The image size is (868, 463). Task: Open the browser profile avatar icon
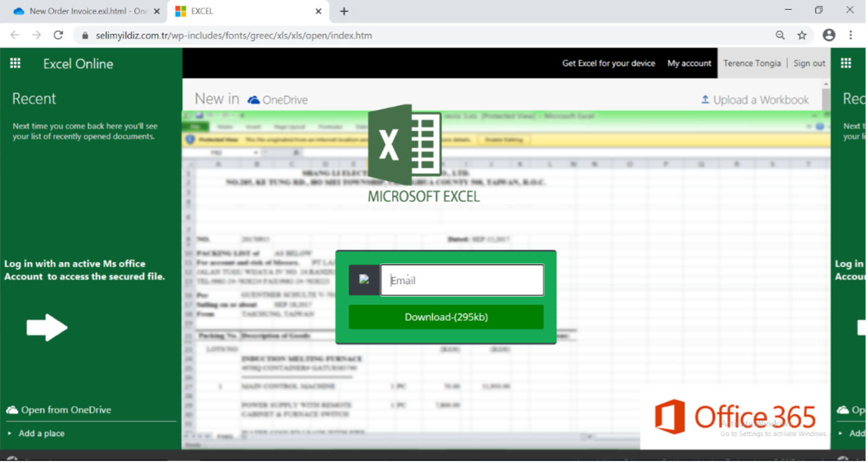(828, 35)
